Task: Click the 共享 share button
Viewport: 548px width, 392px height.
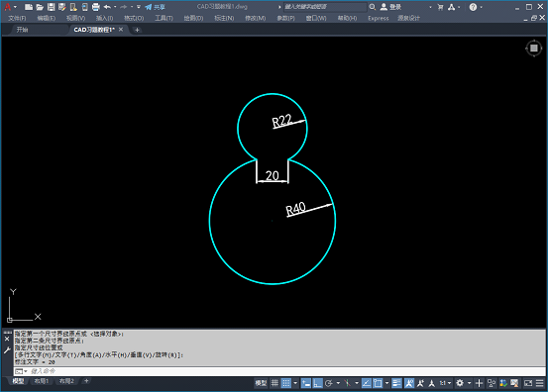Action: [156, 7]
